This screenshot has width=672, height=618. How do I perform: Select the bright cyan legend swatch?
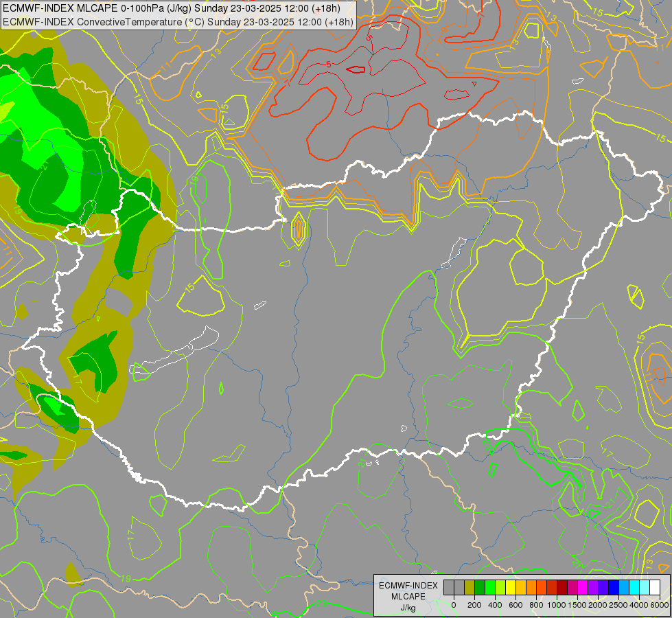click(635, 587)
